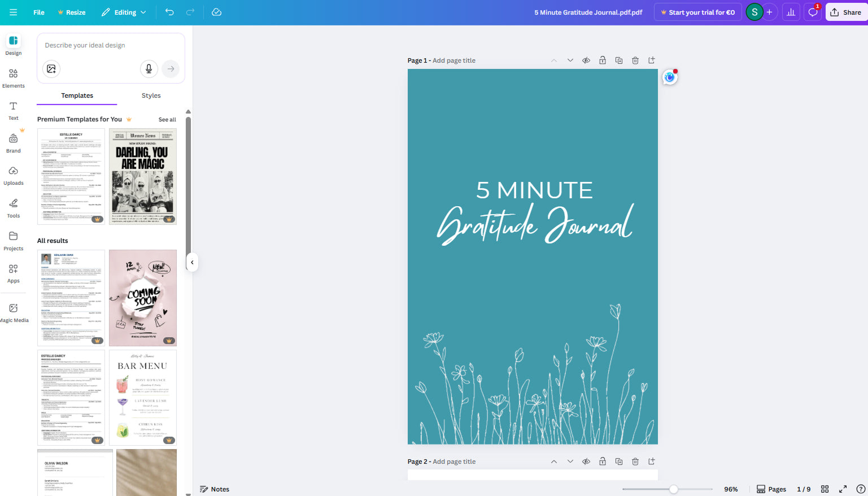Screen dimensions: 868x496
Task: Switch to the Styles tab
Action: coord(151,95)
